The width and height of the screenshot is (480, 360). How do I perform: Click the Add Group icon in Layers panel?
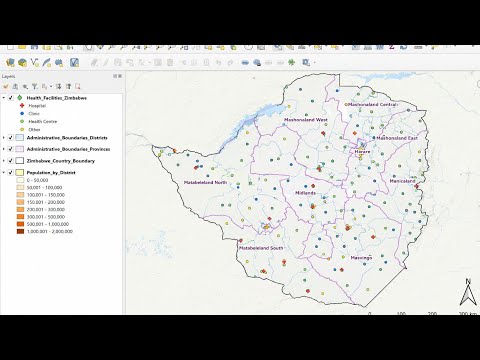(x=15, y=87)
